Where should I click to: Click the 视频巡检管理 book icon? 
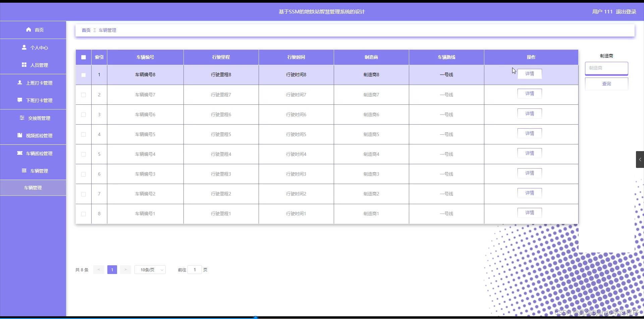pyautogui.click(x=20, y=135)
